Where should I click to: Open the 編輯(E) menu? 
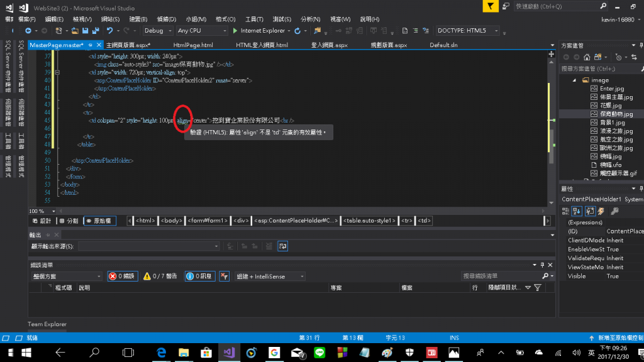tap(54, 19)
